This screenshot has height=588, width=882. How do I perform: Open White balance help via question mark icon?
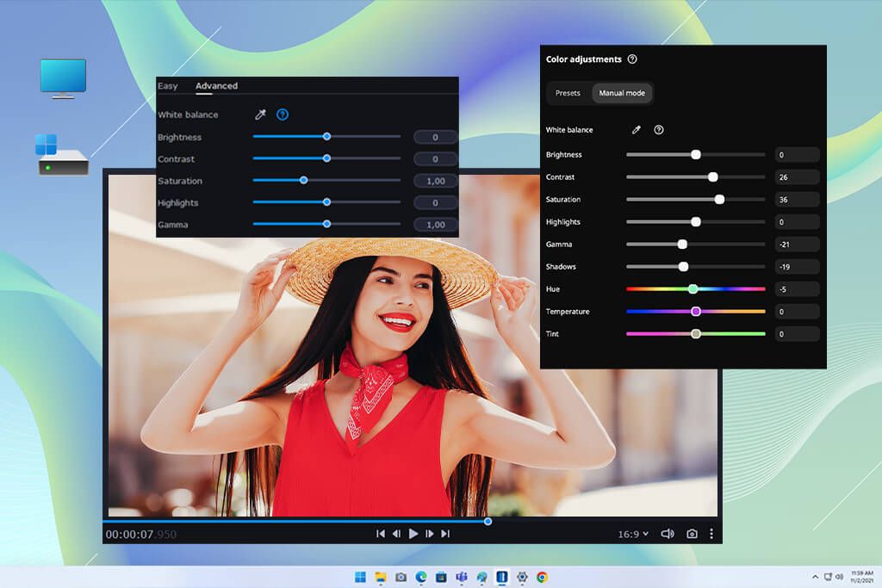pyautogui.click(x=282, y=114)
